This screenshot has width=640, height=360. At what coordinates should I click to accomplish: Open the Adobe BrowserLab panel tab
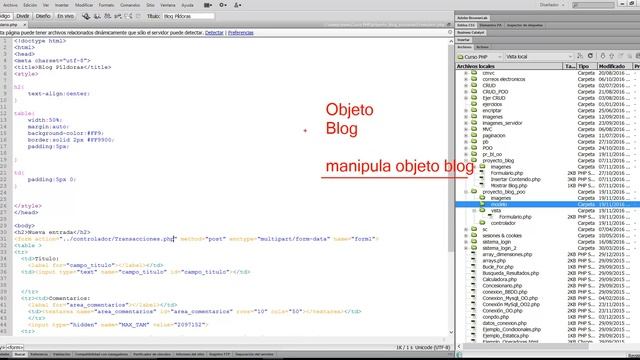coord(472,18)
